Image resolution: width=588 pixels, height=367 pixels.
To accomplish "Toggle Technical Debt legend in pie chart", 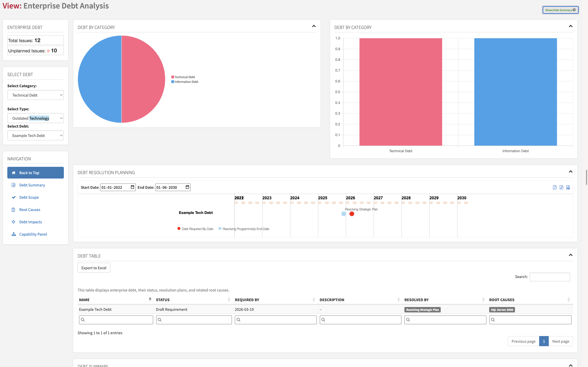I will (183, 77).
